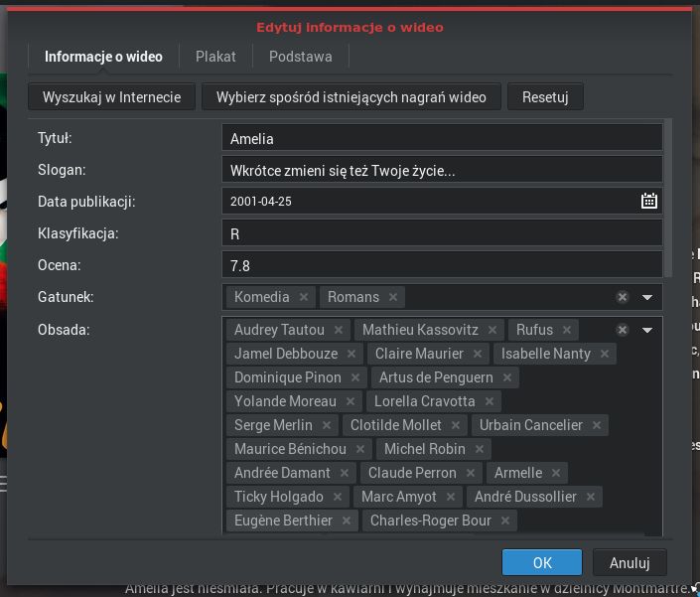Image resolution: width=700 pixels, height=597 pixels.
Task: Click the Audrey Tautou cast tag text
Action: 279,330
